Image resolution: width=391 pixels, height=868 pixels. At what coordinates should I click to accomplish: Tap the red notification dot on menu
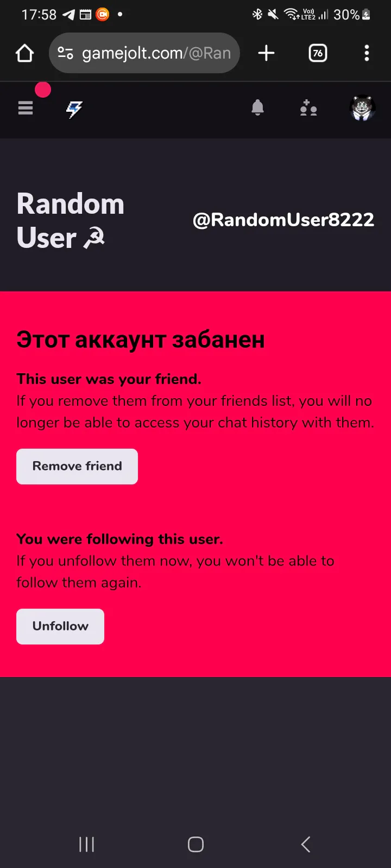43,90
